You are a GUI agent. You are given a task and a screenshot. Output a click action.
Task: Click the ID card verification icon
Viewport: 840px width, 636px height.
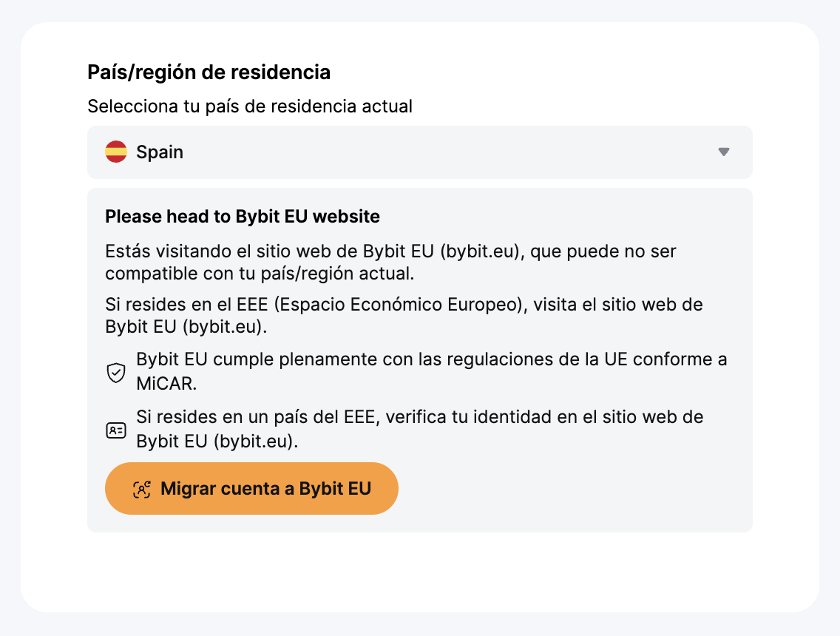pyautogui.click(x=115, y=430)
